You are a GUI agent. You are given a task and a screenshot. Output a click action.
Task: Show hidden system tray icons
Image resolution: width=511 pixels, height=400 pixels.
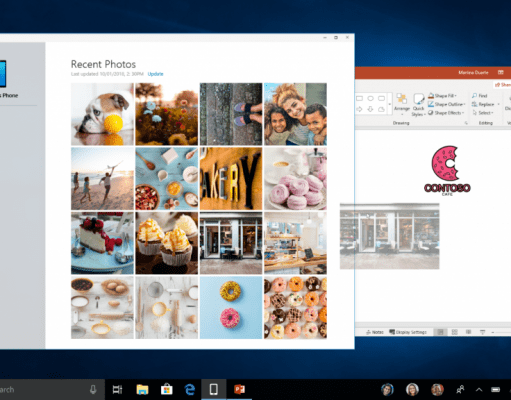(x=479, y=389)
